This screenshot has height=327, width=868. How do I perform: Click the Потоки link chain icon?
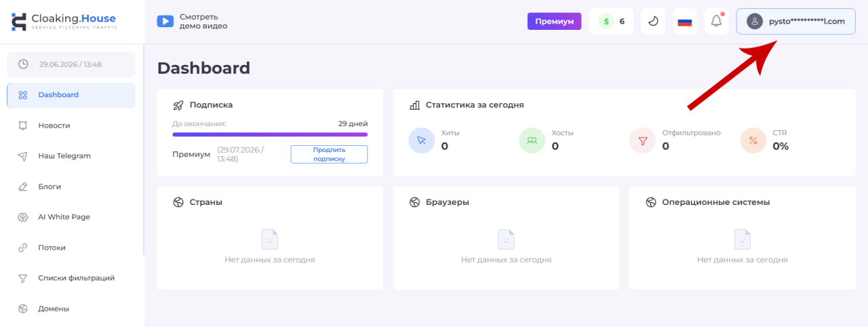click(x=23, y=248)
